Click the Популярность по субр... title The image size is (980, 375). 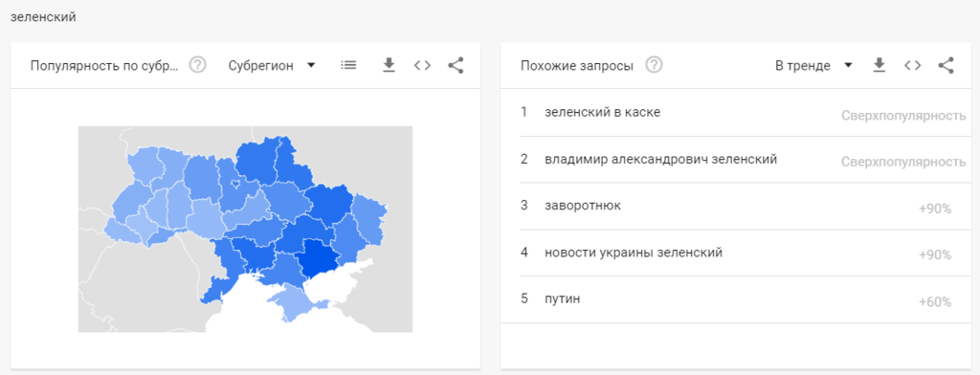104,66
